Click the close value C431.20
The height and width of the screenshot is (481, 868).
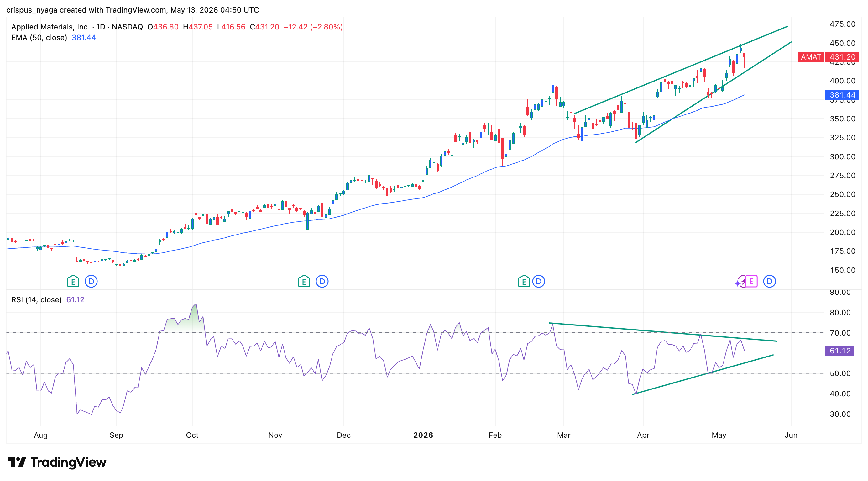pos(264,27)
